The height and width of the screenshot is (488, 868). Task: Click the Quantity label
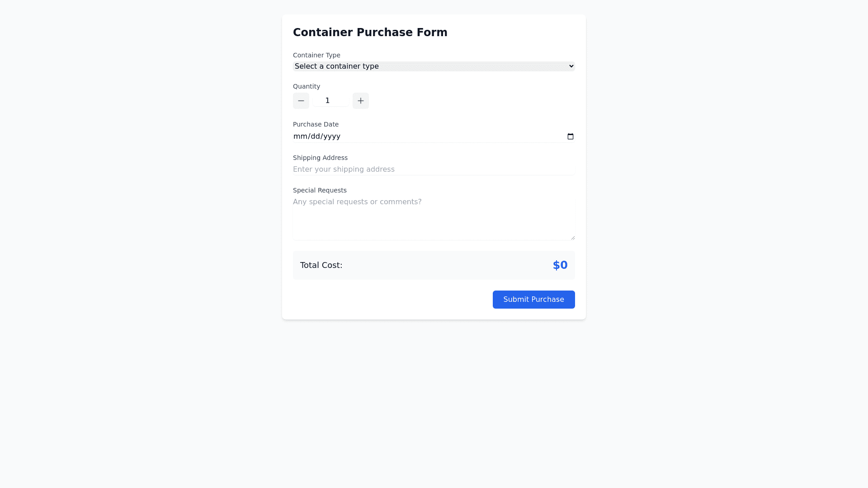[x=307, y=86]
